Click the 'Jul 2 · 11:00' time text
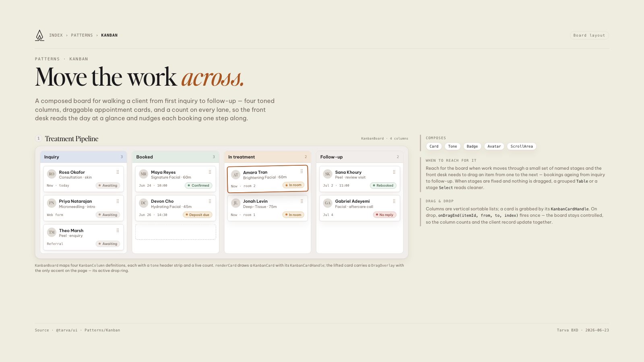The width and height of the screenshot is (644, 362). (336, 185)
